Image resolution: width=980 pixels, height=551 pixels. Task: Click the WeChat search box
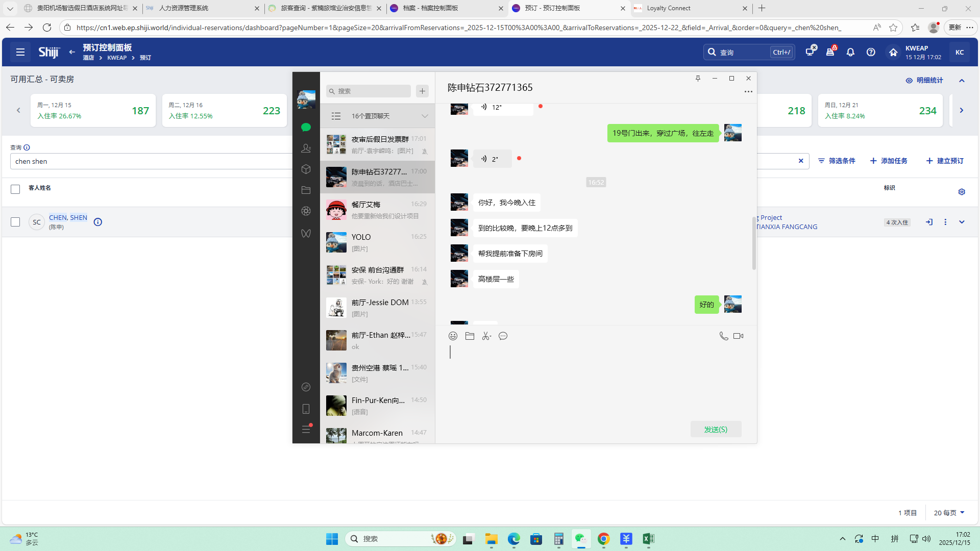pyautogui.click(x=369, y=91)
